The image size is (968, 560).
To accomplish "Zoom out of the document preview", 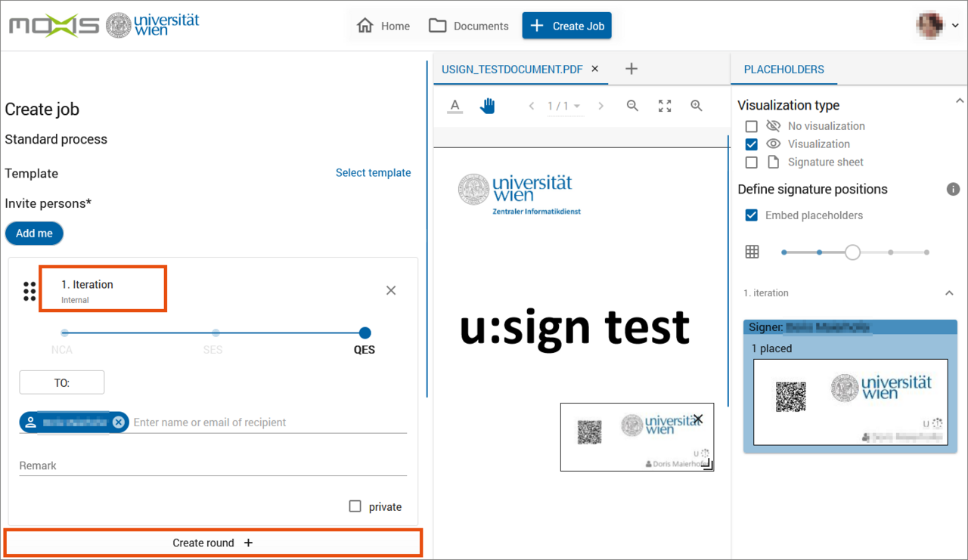I will tap(633, 107).
